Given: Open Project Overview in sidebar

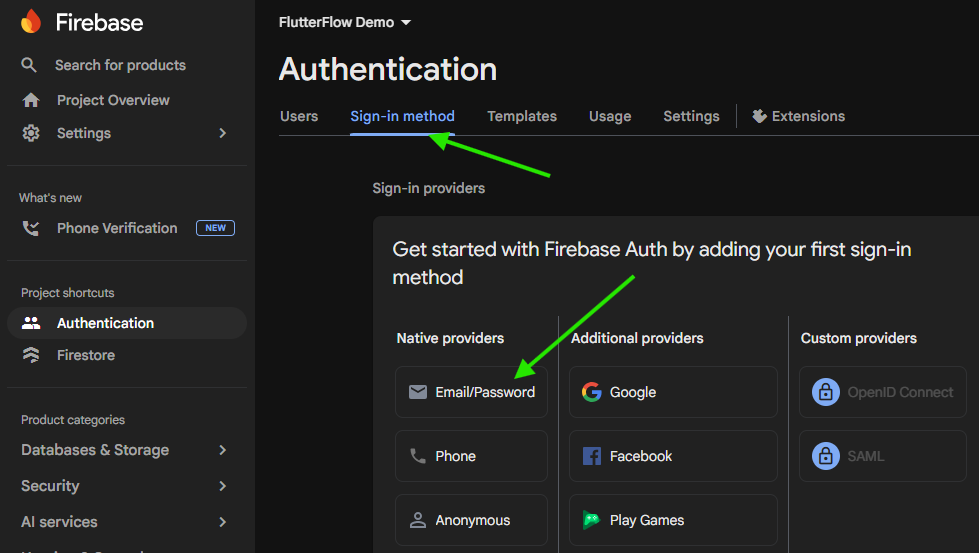Looking at the screenshot, I should click(x=113, y=100).
